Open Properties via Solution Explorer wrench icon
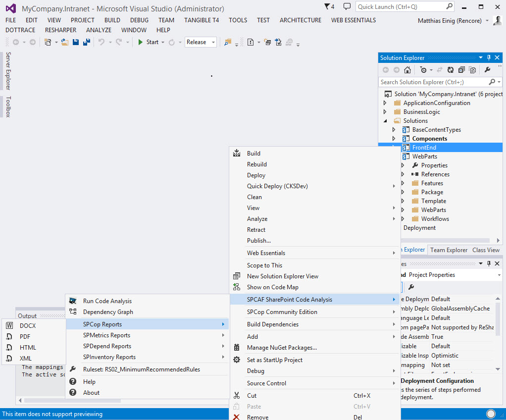This screenshot has width=506, height=420. point(487,70)
